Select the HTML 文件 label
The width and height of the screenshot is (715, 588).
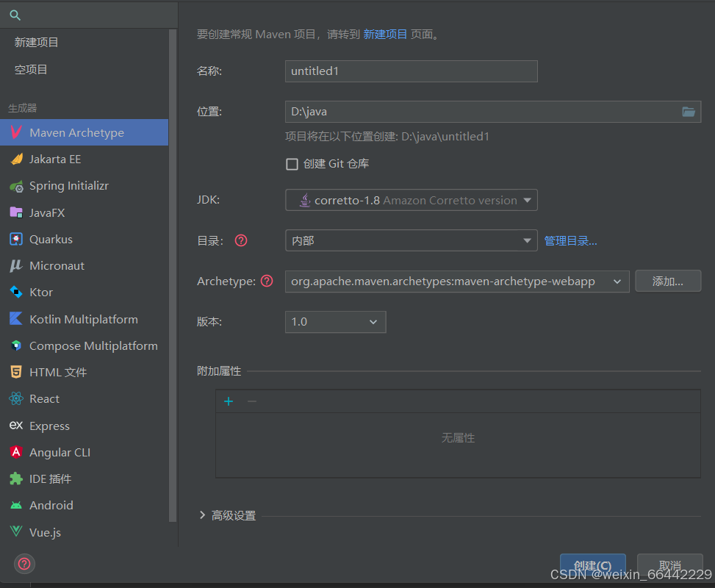[58, 372]
